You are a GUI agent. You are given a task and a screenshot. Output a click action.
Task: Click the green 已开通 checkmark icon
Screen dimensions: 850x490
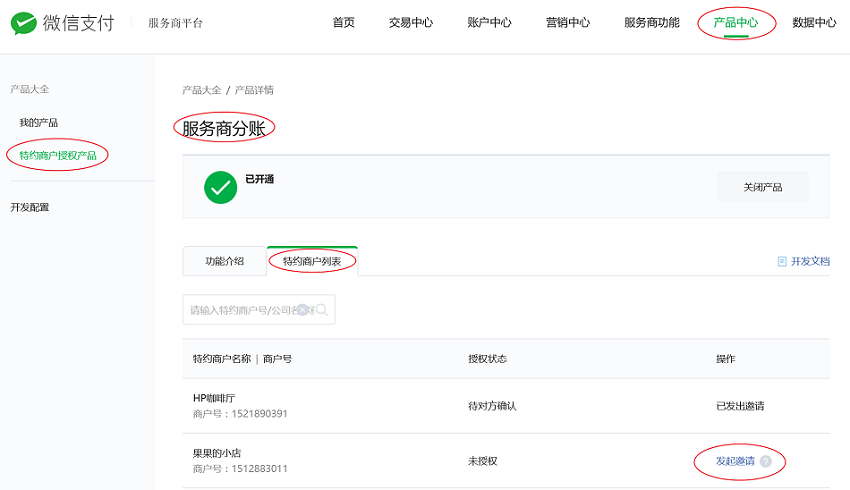[220, 188]
